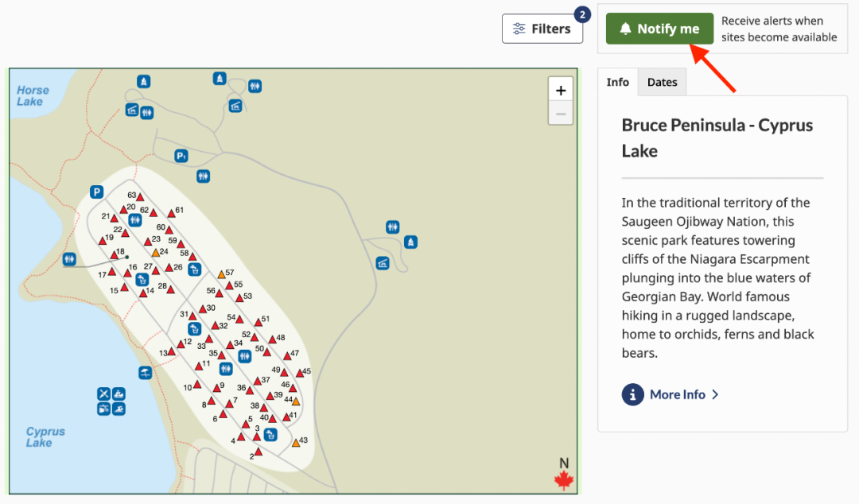
Task: Click the info circle icon beside More Info
Action: click(632, 394)
